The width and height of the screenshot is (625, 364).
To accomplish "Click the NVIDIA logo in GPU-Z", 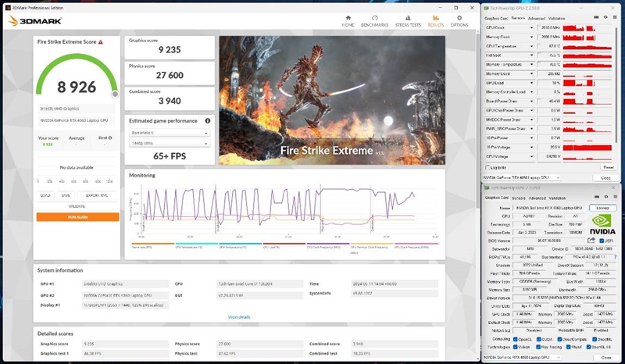I will (602, 224).
